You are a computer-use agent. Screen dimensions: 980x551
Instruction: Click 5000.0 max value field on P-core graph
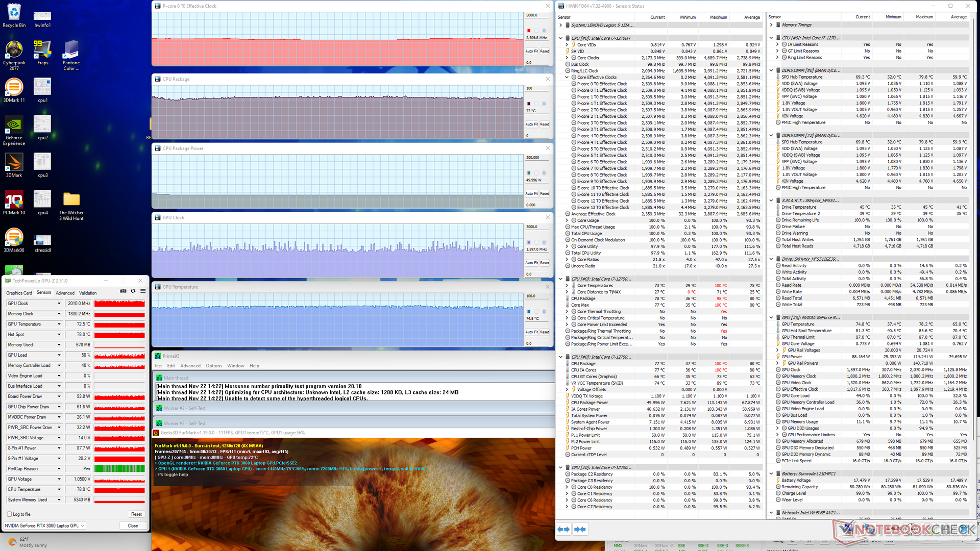point(537,15)
